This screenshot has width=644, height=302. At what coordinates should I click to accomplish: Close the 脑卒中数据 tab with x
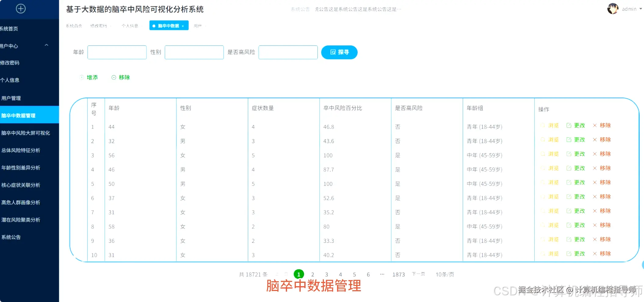(x=183, y=26)
